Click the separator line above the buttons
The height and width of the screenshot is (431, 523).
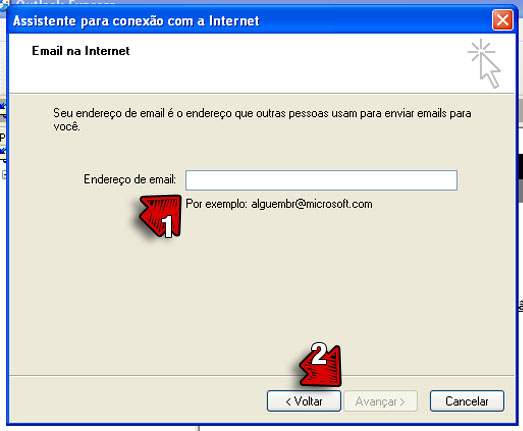pyautogui.click(x=262, y=376)
